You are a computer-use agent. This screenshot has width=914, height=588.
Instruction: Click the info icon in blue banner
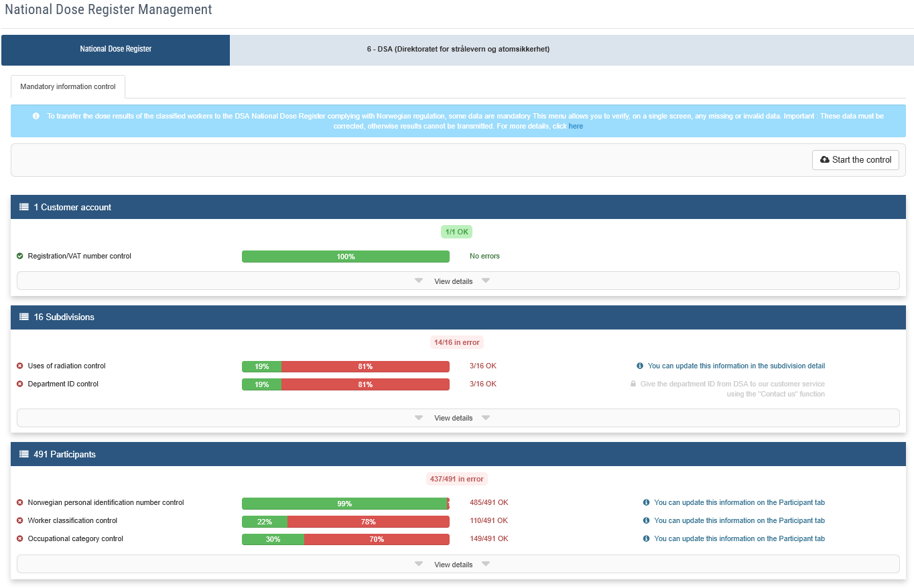click(36, 116)
